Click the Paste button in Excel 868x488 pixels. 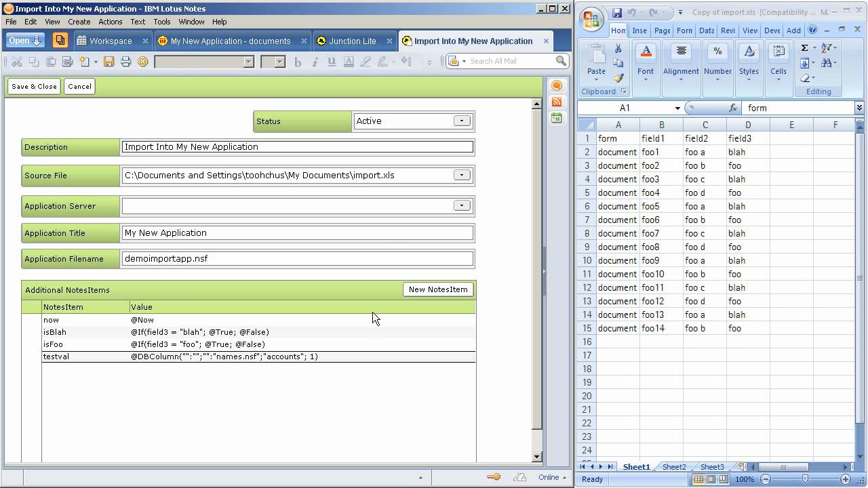596,64
